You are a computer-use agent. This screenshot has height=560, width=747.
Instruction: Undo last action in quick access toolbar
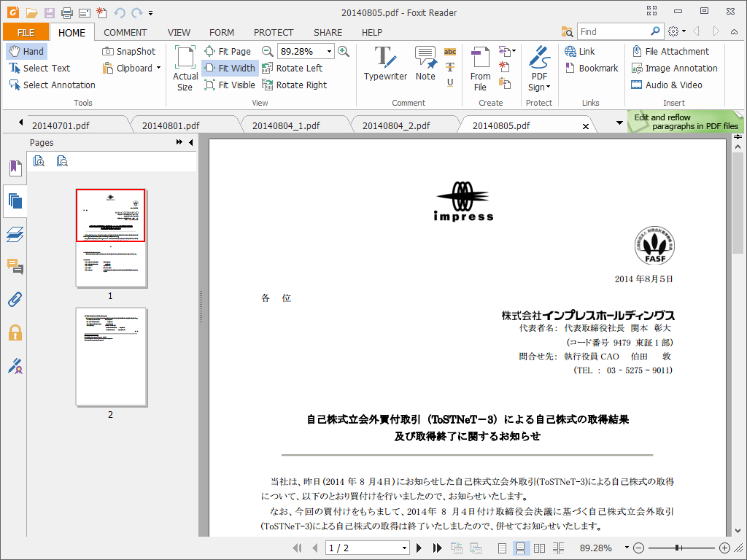(x=120, y=13)
